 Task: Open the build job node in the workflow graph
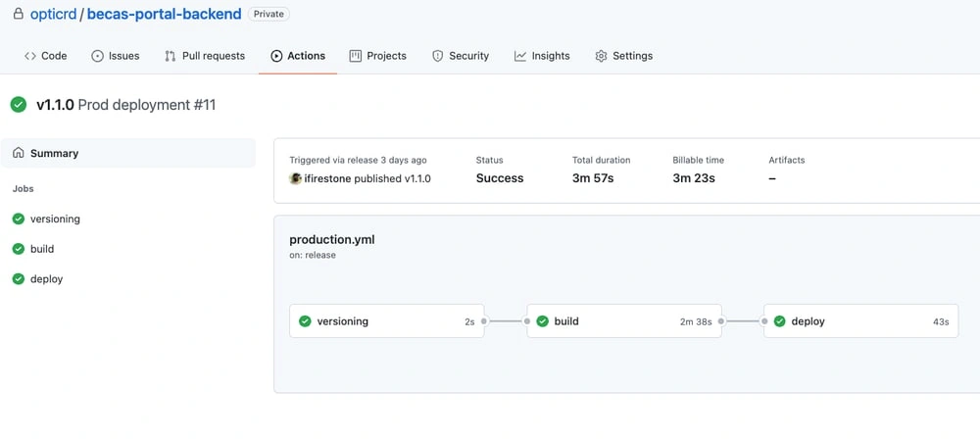(623, 321)
